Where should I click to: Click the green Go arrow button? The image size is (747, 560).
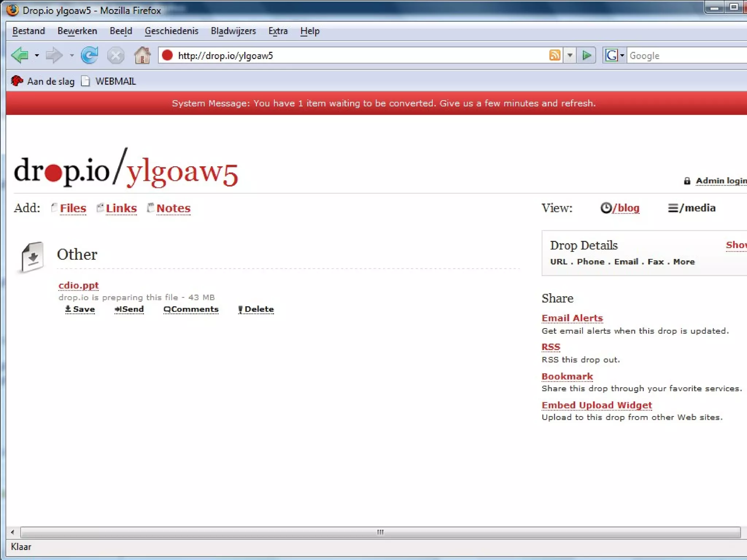587,55
